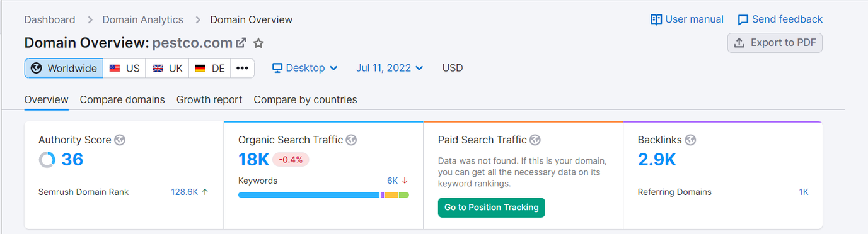Viewport: 868px width, 234px height.
Task: Click globe info icon next to Organic Search Traffic
Action: coord(351,140)
